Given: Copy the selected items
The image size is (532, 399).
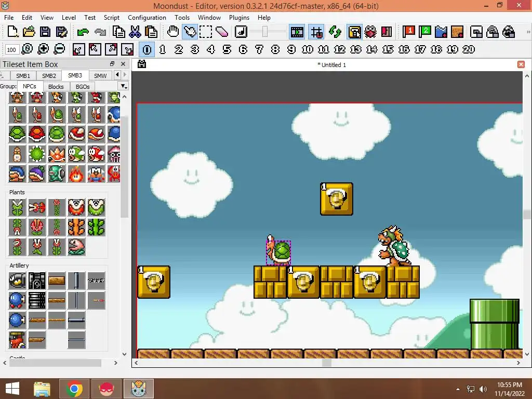Looking at the screenshot, I should pyautogui.click(x=118, y=32).
